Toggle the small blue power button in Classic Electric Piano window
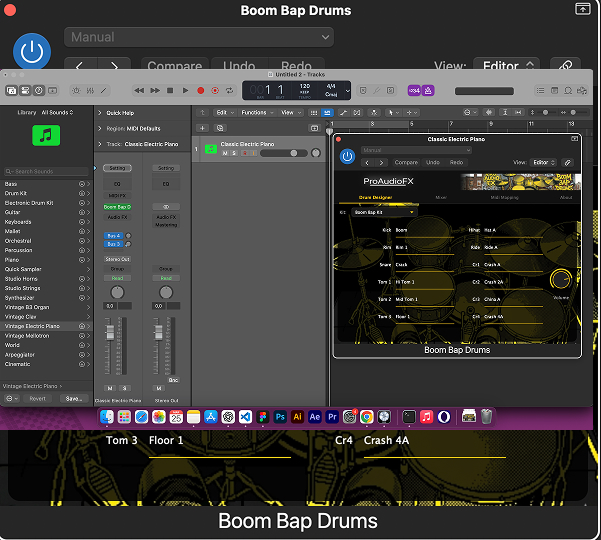The width and height of the screenshot is (601, 540). tap(347, 156)
